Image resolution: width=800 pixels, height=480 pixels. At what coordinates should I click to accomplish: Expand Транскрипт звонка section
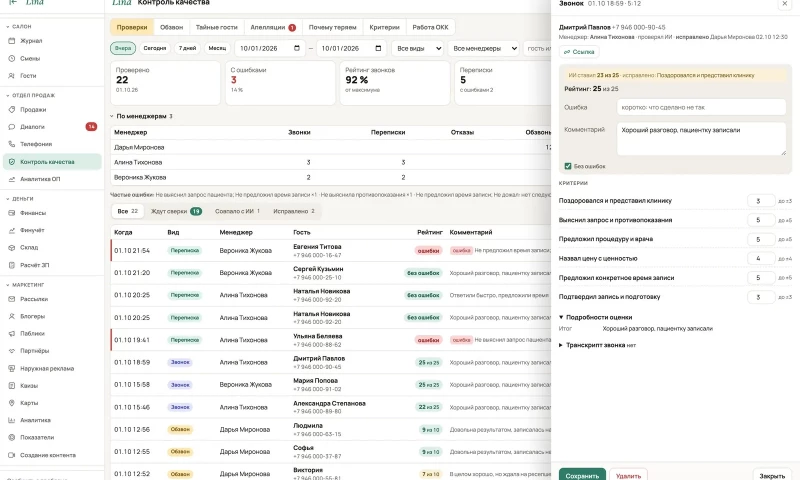pos(597,345)
